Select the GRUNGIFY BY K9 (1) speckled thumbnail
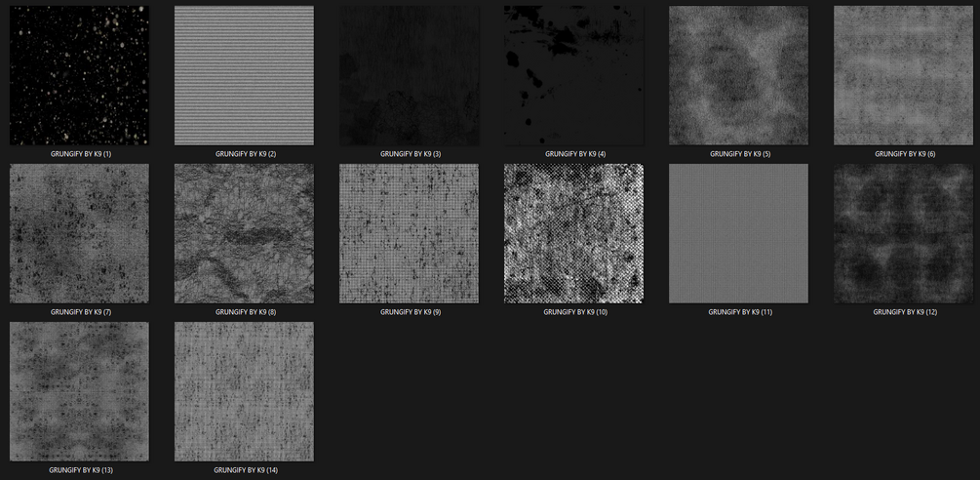The image size is (980, 480). (x=79, y=76)
